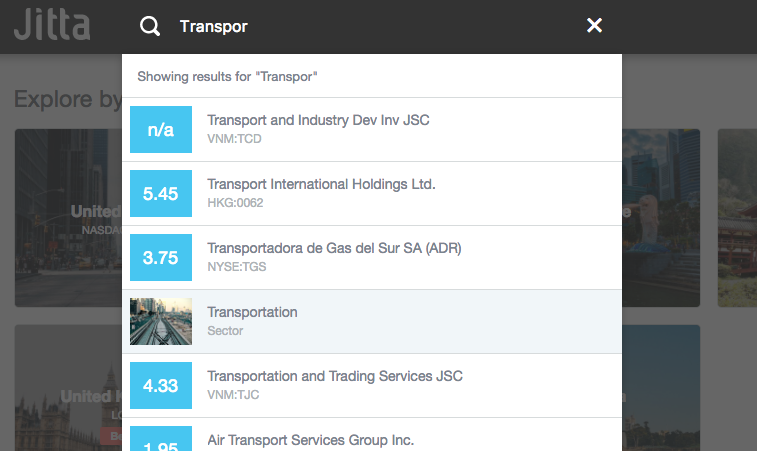Open Transportadora de Gas del Sur SA result
This screenshot has width=757, height=451.
click(x=334, y=248)
